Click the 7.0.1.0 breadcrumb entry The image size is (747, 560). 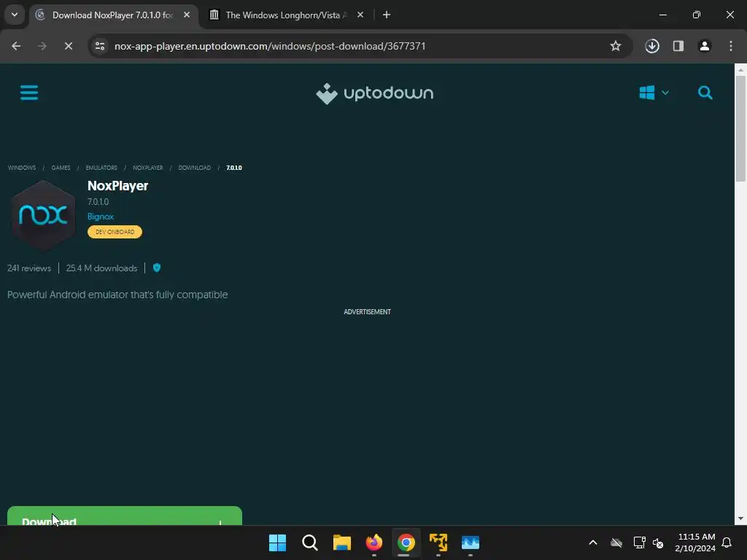[234, 168]
